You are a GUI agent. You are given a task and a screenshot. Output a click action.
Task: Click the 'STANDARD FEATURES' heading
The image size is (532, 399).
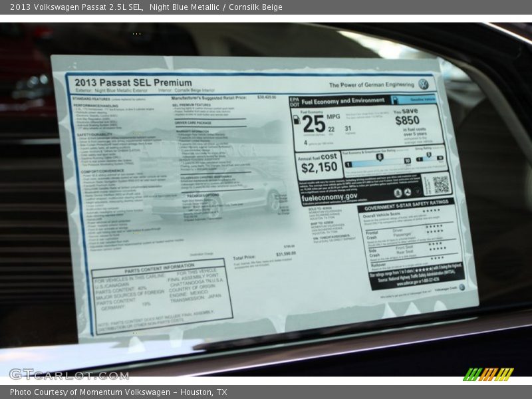pos(91,98)
